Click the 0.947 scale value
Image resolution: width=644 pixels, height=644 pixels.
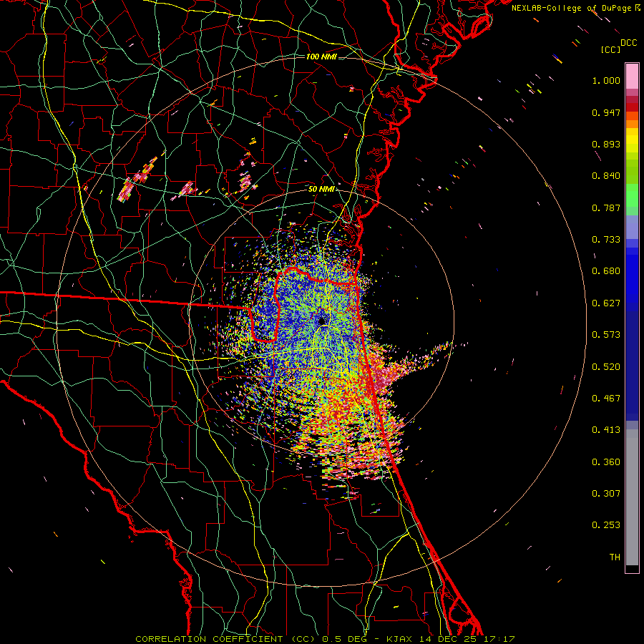(x=606, y=112)
